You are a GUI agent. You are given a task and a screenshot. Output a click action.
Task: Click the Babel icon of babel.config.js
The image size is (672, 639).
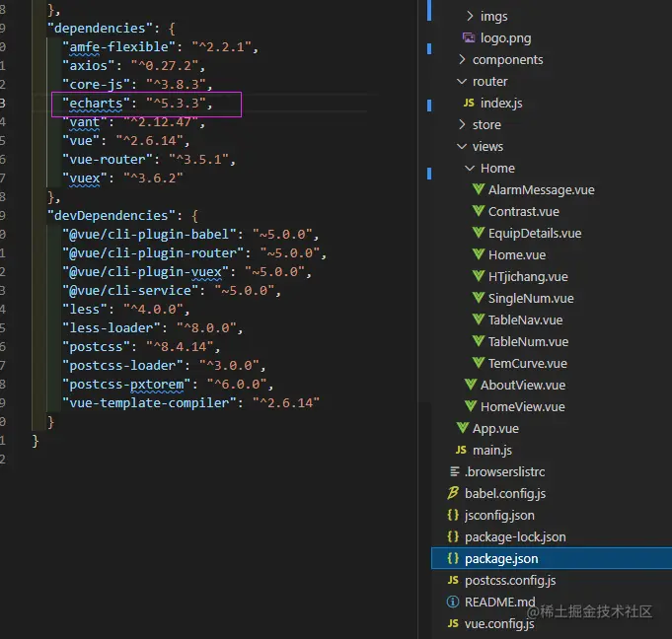pyautogui.click(x=453, y=493)
